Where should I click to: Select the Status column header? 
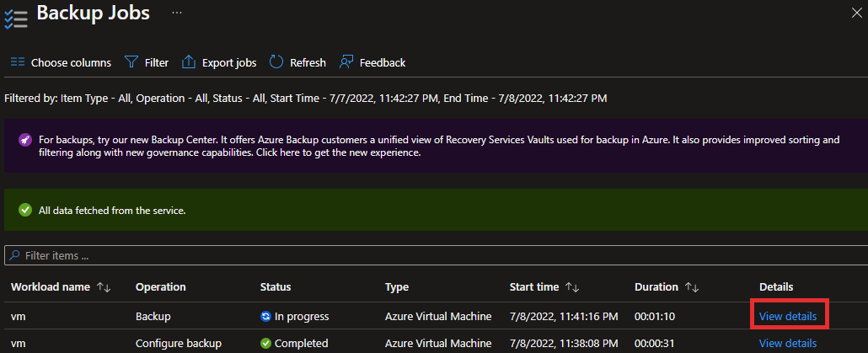[275, 287]
